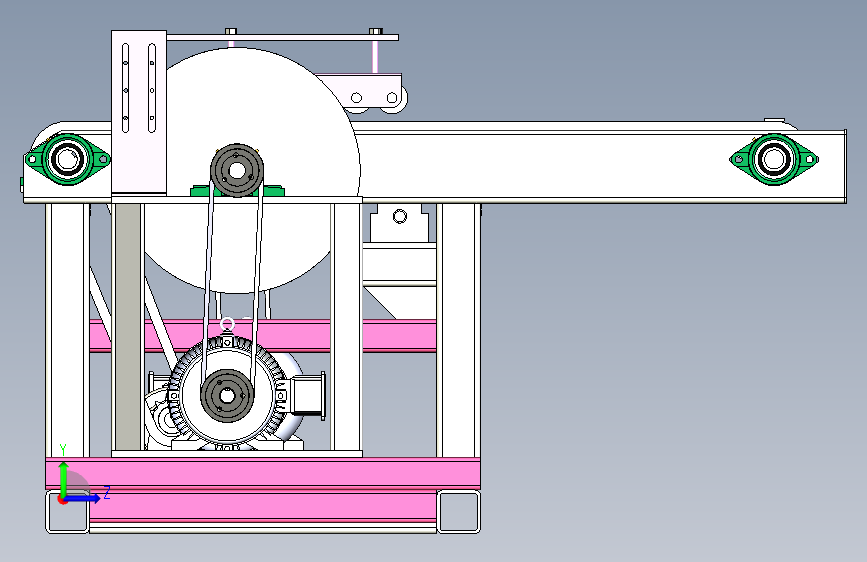Screen dimensions: 867x562
Task: Select the right green flange bearing
Action: [774, 159]
